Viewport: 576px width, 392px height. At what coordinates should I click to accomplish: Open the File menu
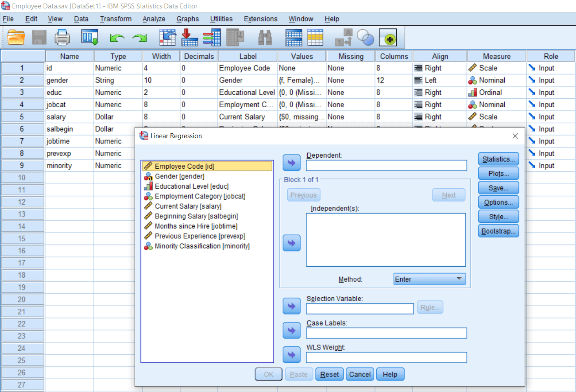point(8,19)
